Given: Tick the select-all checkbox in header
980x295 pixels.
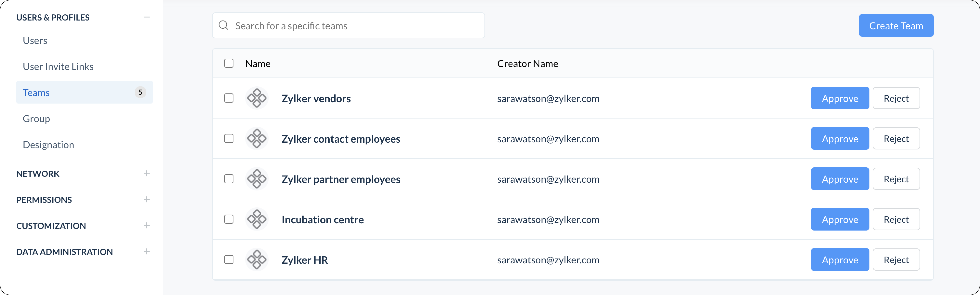Looking at the screenshot, I should coord(229,63).
